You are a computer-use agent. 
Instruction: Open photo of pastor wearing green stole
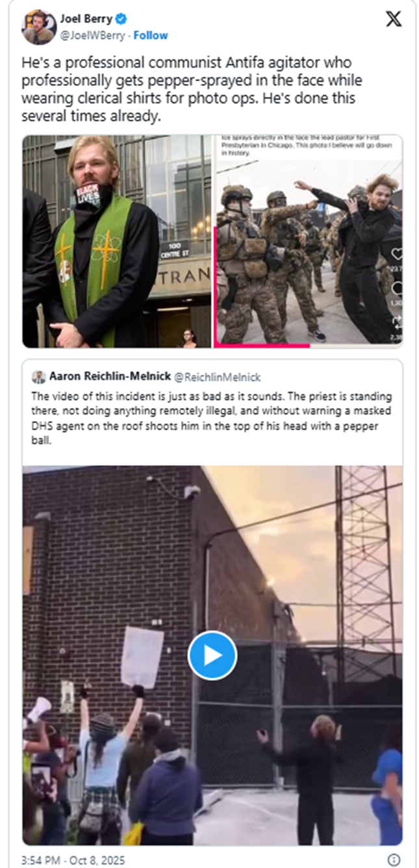(x=118, y=241)
